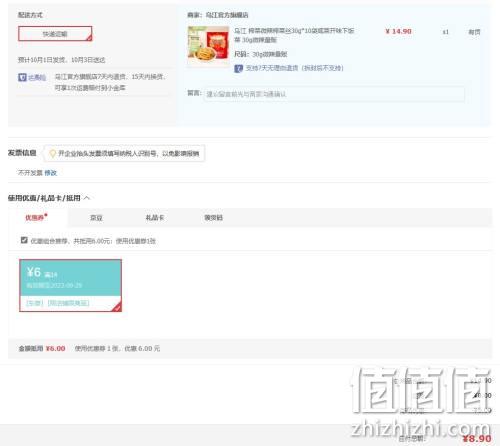The height and width of the screenshot is (446, 500).
Task: Open the 限指定商品 link on the coupon
Action: 68,303
